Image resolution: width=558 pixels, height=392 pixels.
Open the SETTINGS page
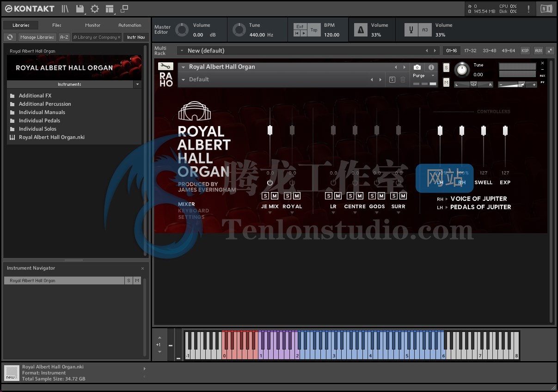[x=191, y=217]
